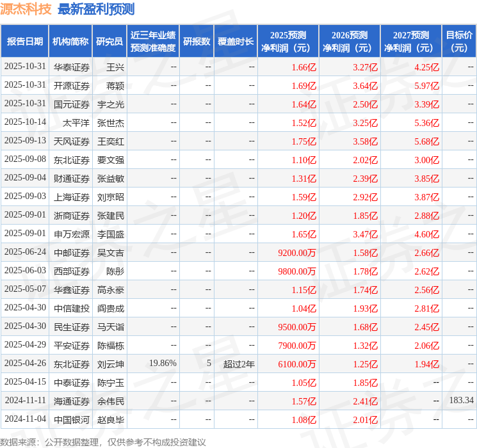Select the 2026预测净利润 column header
The height and width of the screenshot is (448, 477).
click(350, 42)
